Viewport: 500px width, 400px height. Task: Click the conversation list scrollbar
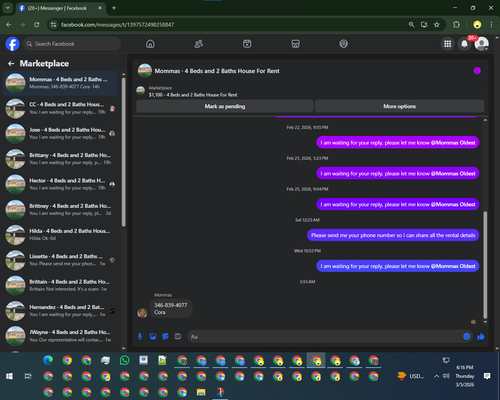pyautogui.click(x=123, y=152)
